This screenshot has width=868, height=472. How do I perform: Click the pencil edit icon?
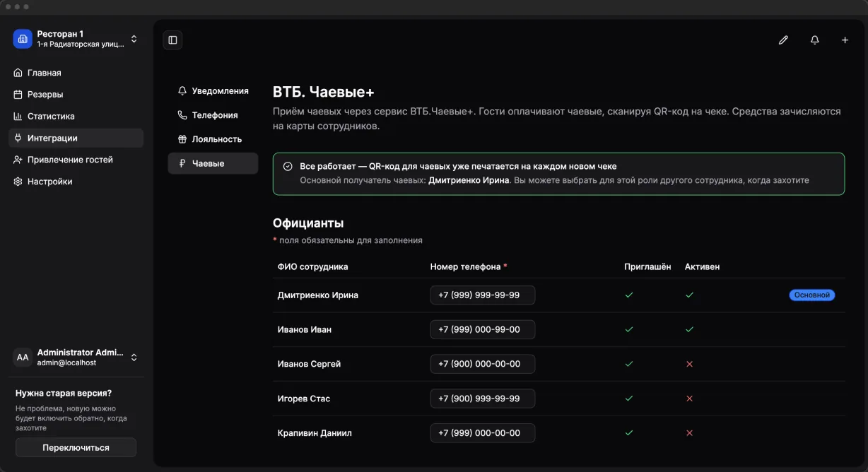783,40
